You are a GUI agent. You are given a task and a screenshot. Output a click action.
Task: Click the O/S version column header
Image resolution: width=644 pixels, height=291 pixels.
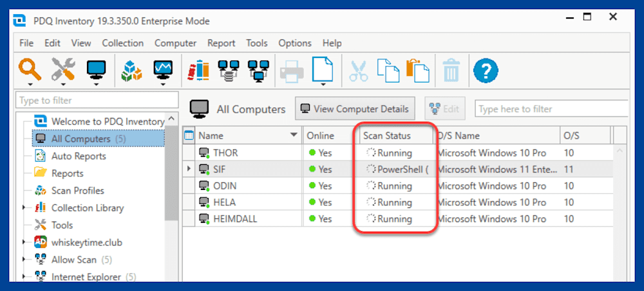(x=585, y=135)
